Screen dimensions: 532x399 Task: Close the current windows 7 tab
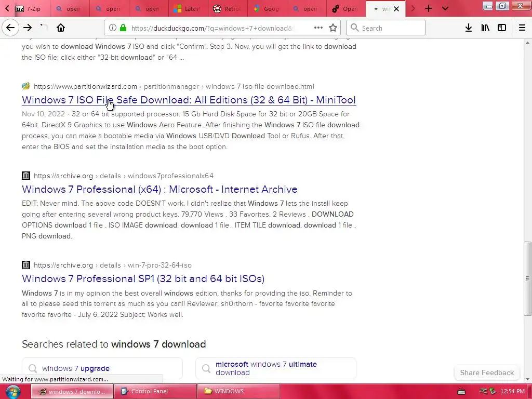point(396,9)
